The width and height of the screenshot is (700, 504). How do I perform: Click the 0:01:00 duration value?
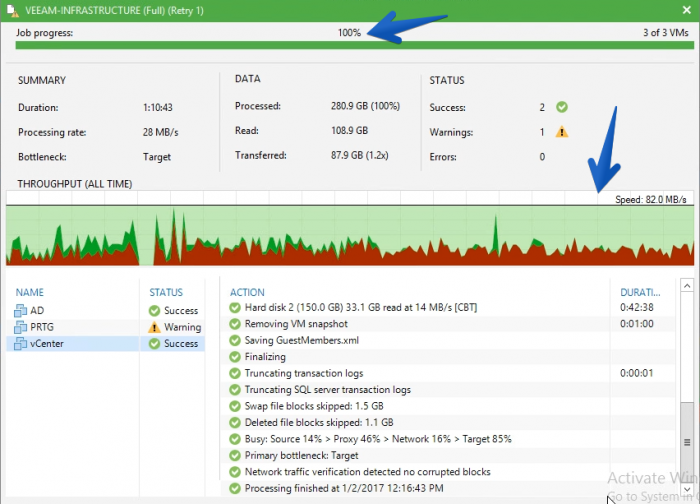click(637, 324)
